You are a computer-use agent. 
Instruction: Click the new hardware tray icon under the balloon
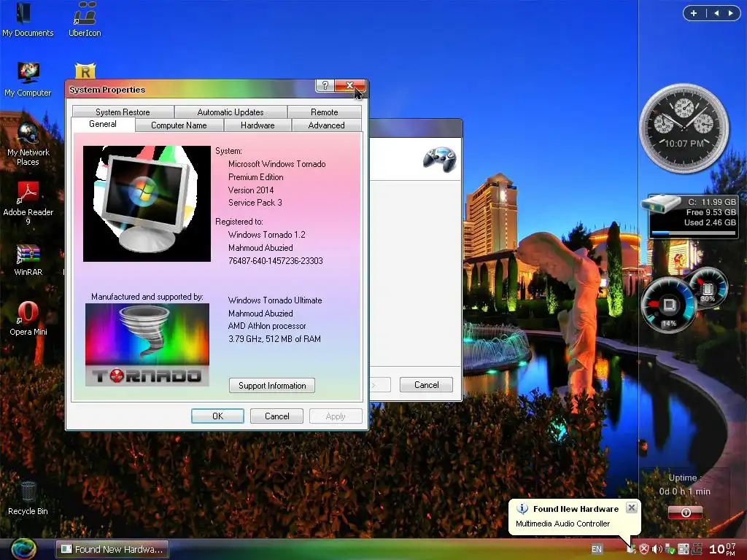[x=631, y=549]
